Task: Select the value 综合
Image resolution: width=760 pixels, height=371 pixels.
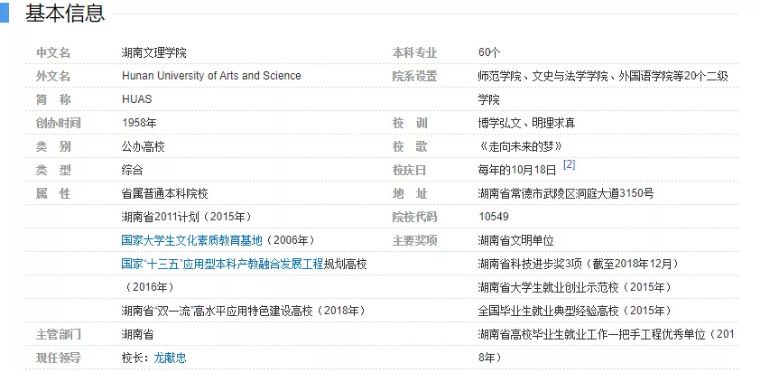Action: [x=132, y=170]
